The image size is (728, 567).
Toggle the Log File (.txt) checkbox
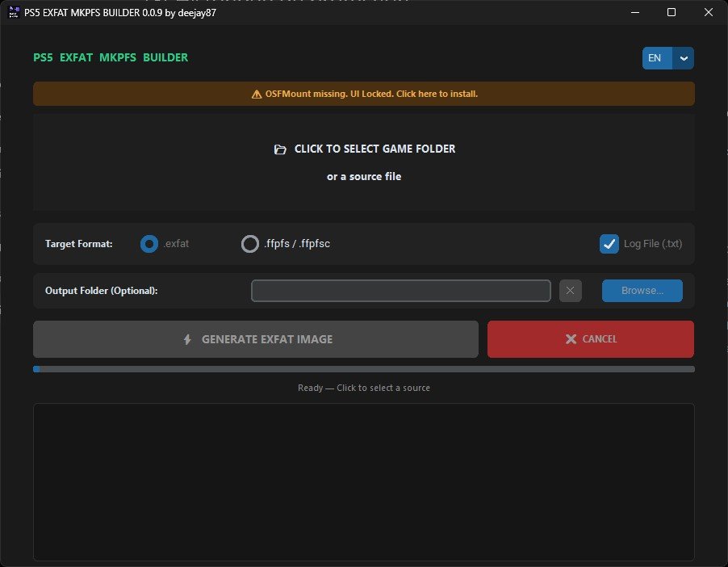pos(609,244)
